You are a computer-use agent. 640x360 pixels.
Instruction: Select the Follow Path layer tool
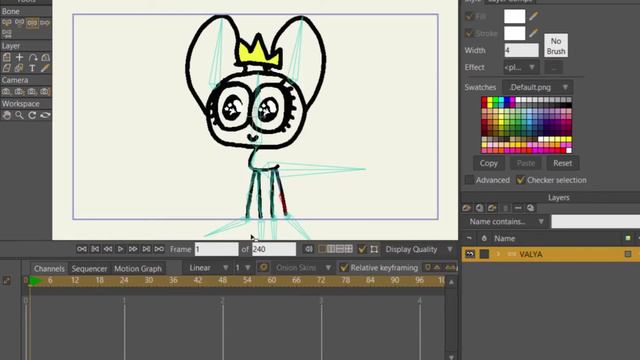[x=32, y=57]
